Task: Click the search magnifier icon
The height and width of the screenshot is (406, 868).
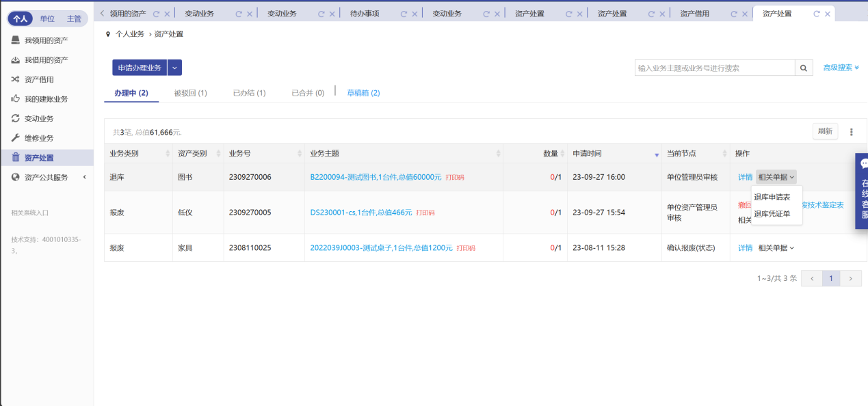Action: coord(804,68)
